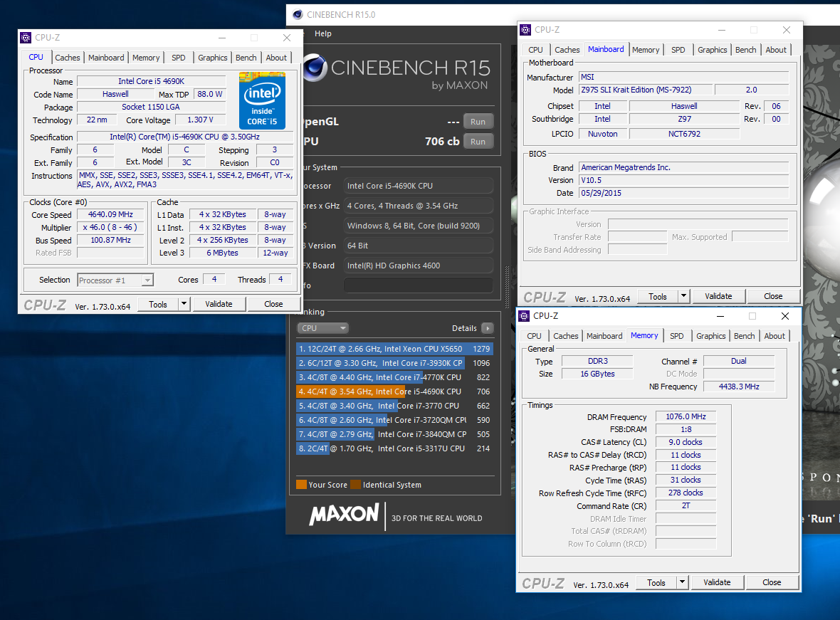Click the Name field Intel Core i5 4690K
Screen dimensions: 840x620
coord(151,81)
